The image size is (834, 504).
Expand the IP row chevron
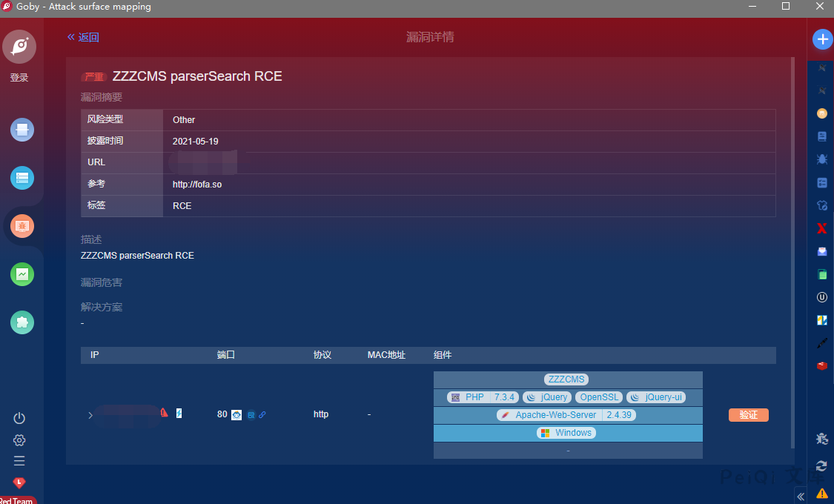(90, 415)
